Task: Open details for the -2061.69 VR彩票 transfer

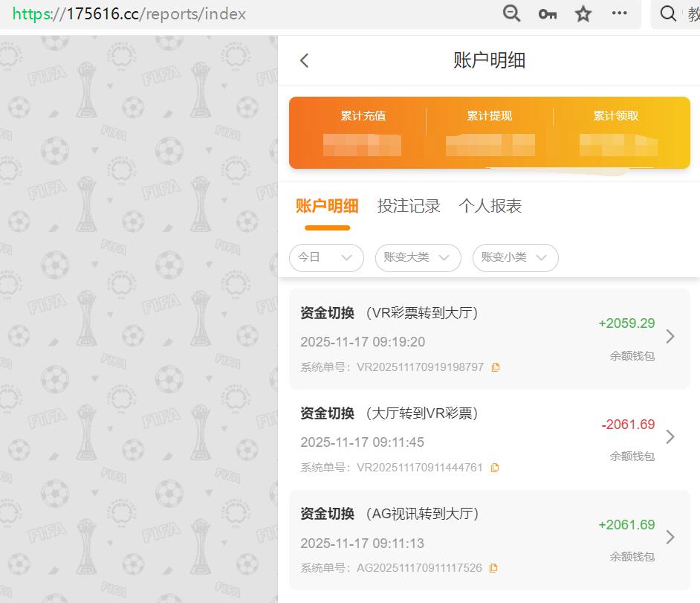Action: pos(670,437)
